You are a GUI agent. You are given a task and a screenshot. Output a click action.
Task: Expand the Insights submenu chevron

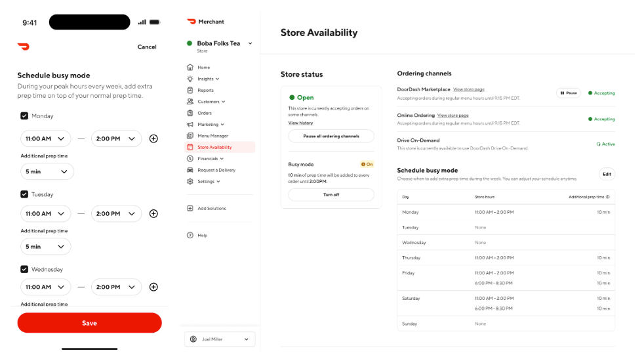tap(217, 79)
